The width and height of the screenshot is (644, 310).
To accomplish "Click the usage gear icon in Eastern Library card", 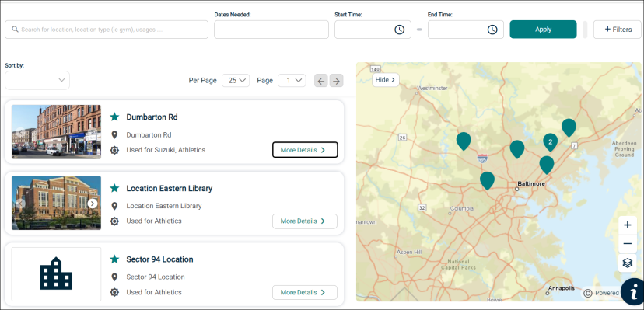I will coord(114,221).
